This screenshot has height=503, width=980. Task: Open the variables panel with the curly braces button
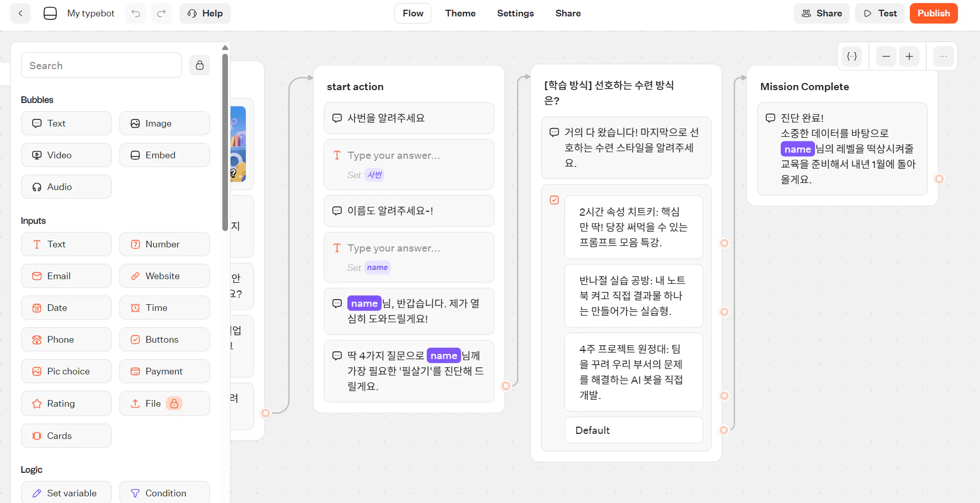[x=852, y=56]
